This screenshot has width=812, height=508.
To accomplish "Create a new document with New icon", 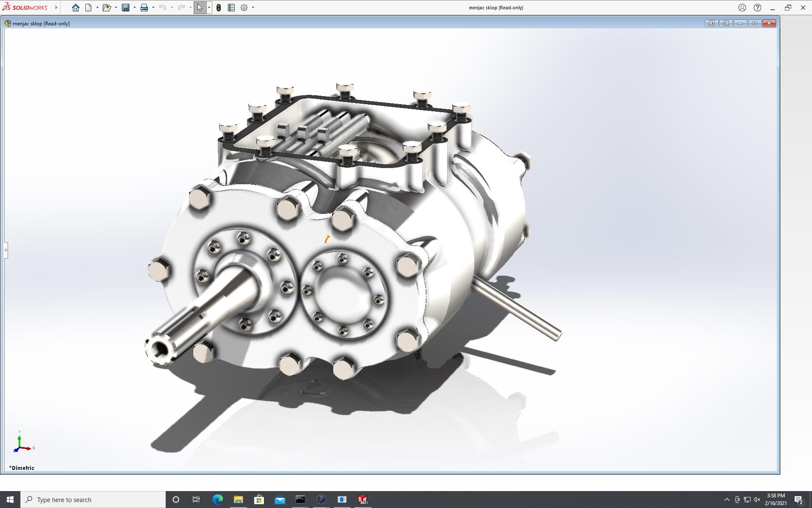I will [x=88, y=8].
